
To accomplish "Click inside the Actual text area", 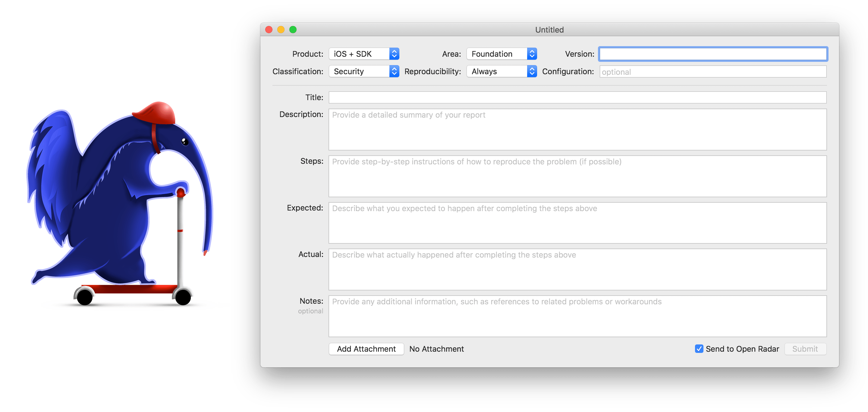I will 577,269.
